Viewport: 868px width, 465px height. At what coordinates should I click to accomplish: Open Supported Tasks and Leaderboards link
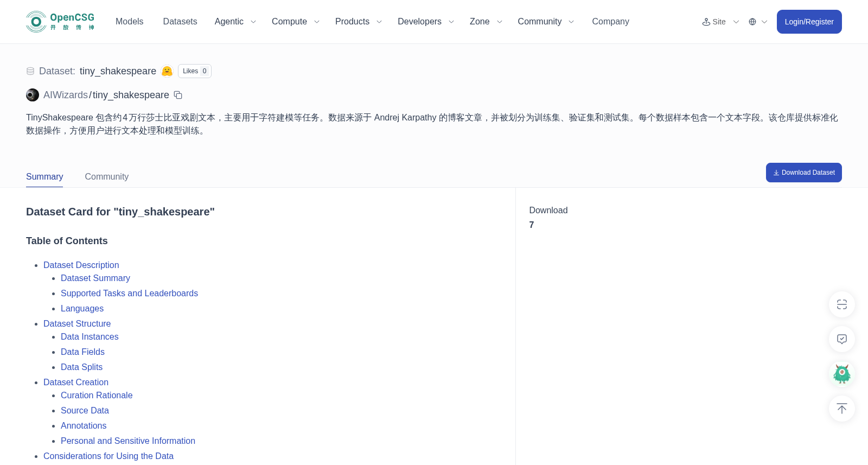click(x=129, y=293)
